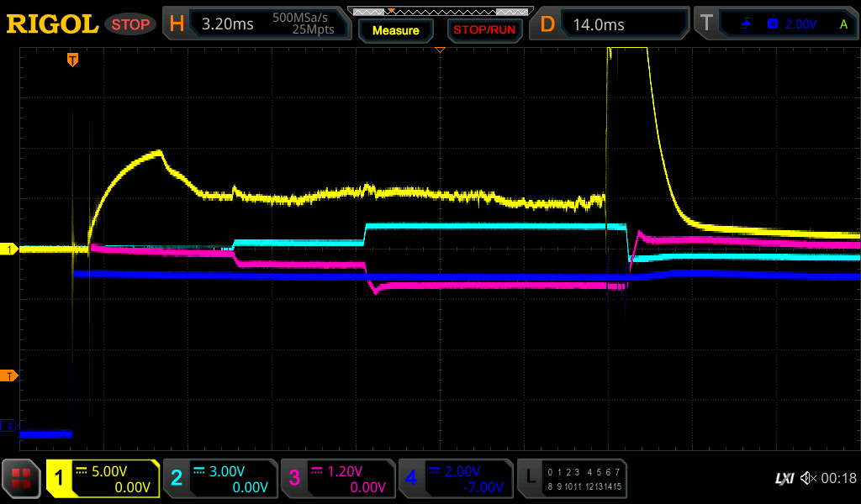Open horizontal timebase settings showing 3.20ms

pos(256,24)
